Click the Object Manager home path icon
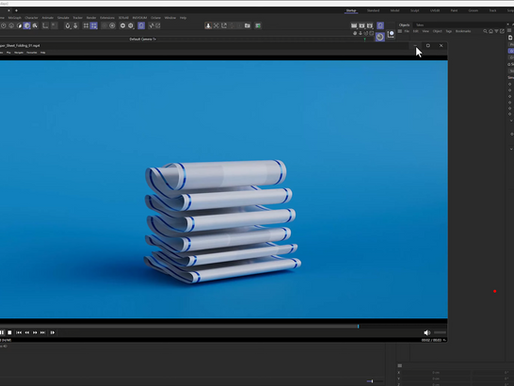 (x=491, y=31)
